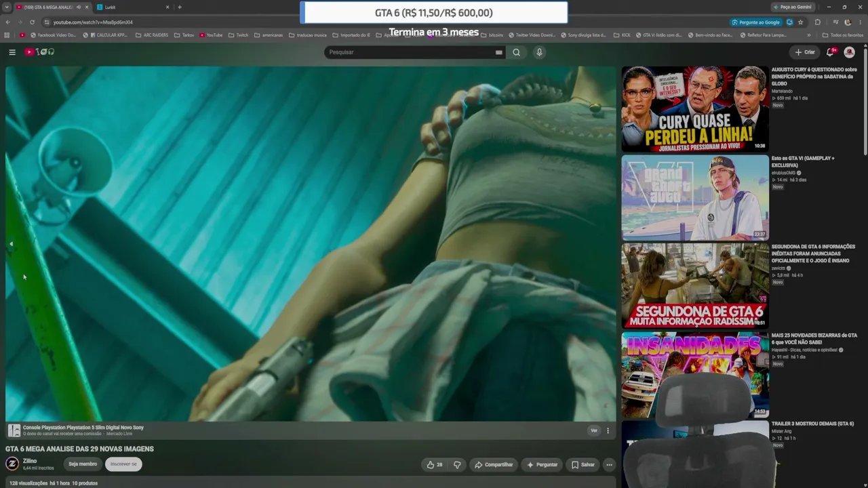Click the Peça ao Gemini button
Image resolution: width=868 pixels, height=488 pixels.
click(792, 7)
